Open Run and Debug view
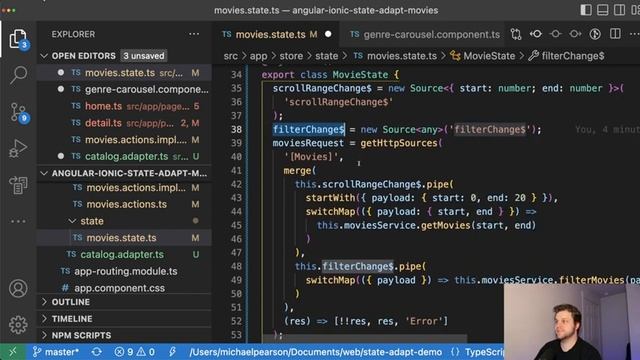The width and height of the screenshot is (640, 360). (x=18, y=149)
